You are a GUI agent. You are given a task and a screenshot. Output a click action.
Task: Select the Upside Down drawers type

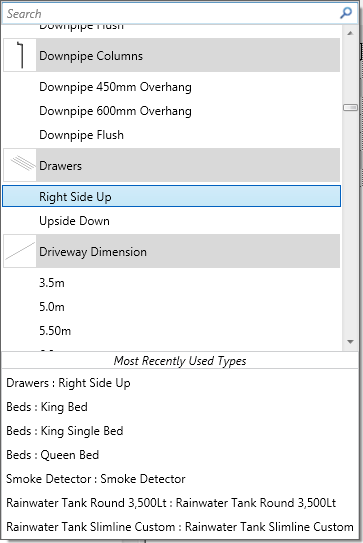tap(171, 221)
